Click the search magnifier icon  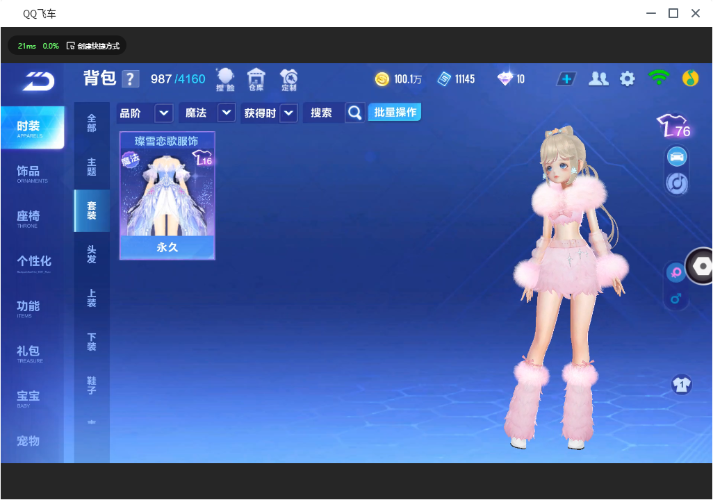[x=355, y=113]
